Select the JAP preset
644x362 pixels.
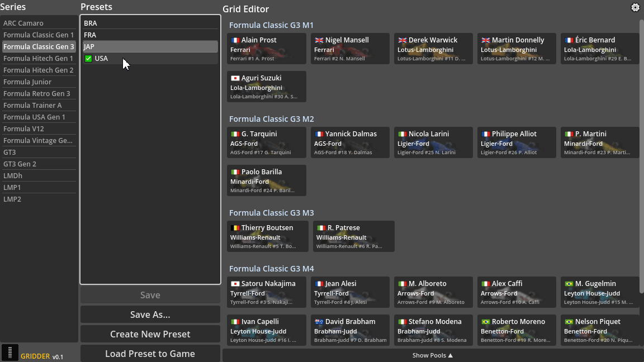click(x=150, y=47)
